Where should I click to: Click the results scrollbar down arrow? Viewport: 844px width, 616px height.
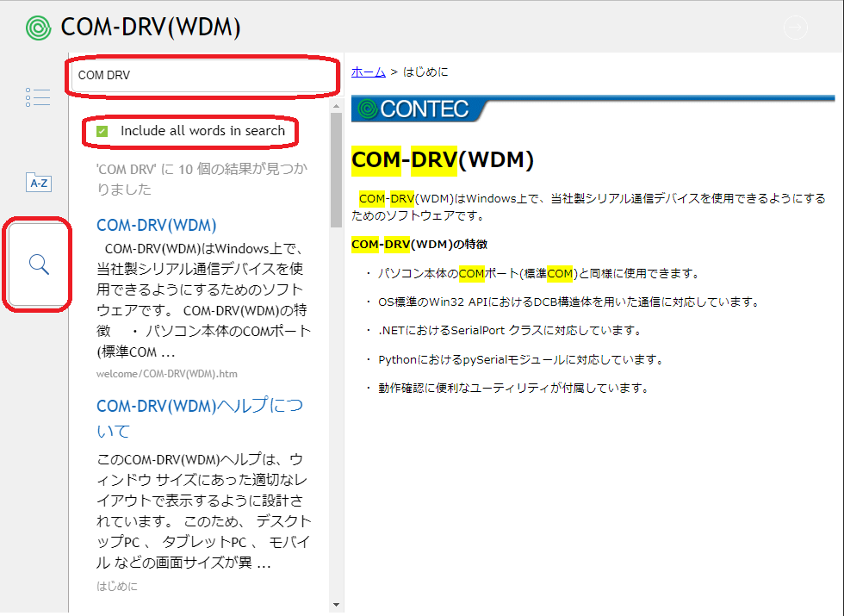[x=337, y=605]
